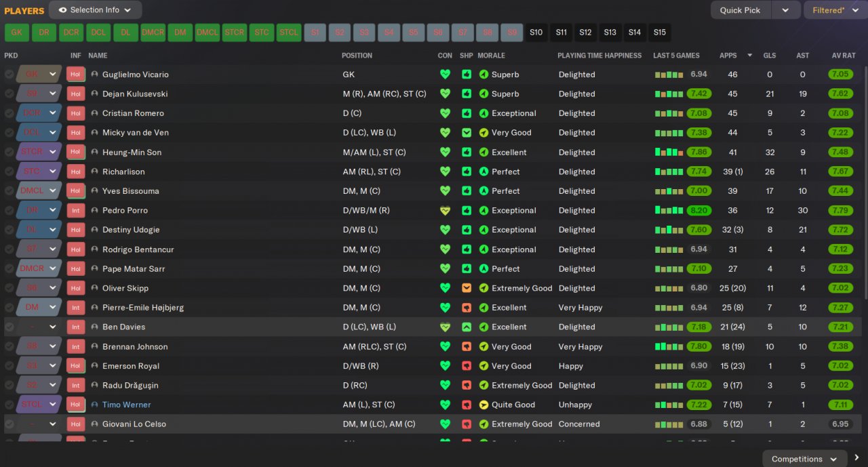Click Heung-Min Son's last 5 games bars
The image size is (868, 467).
click(x=669, y=153)
